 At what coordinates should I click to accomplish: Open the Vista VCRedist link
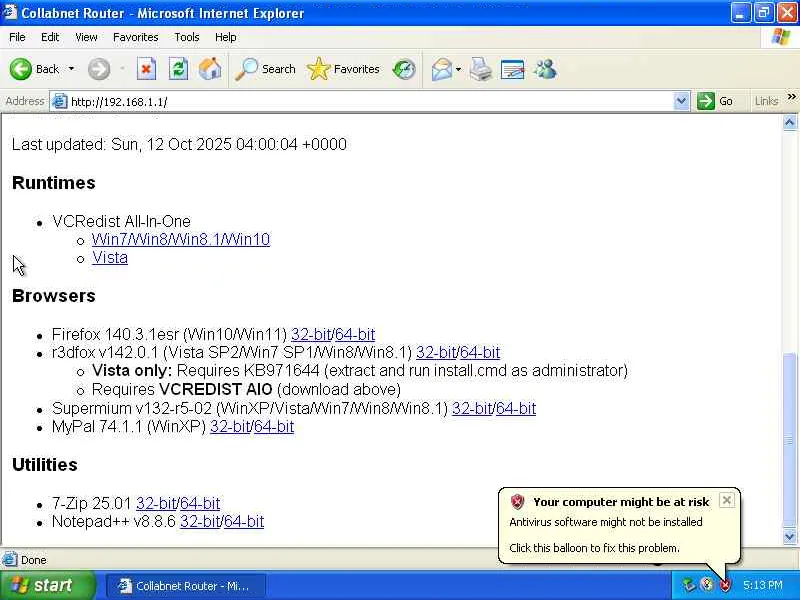(x=110, y=258)
